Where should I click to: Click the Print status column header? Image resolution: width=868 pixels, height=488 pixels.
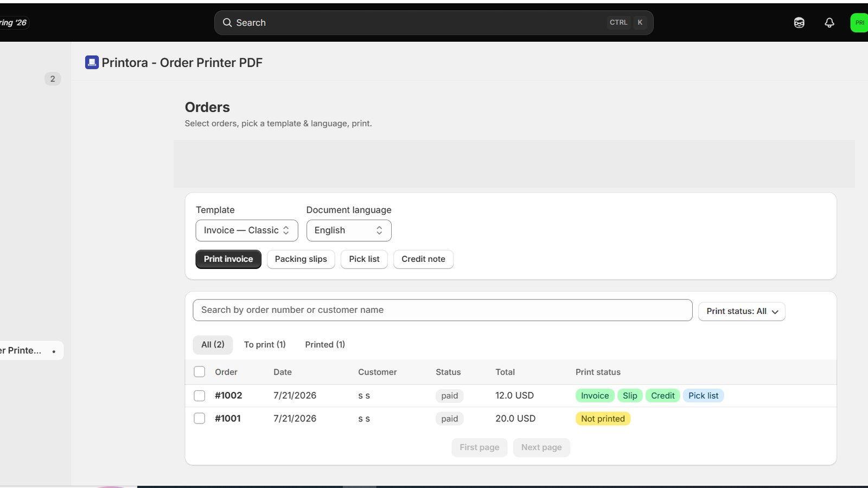click(598, 372)
